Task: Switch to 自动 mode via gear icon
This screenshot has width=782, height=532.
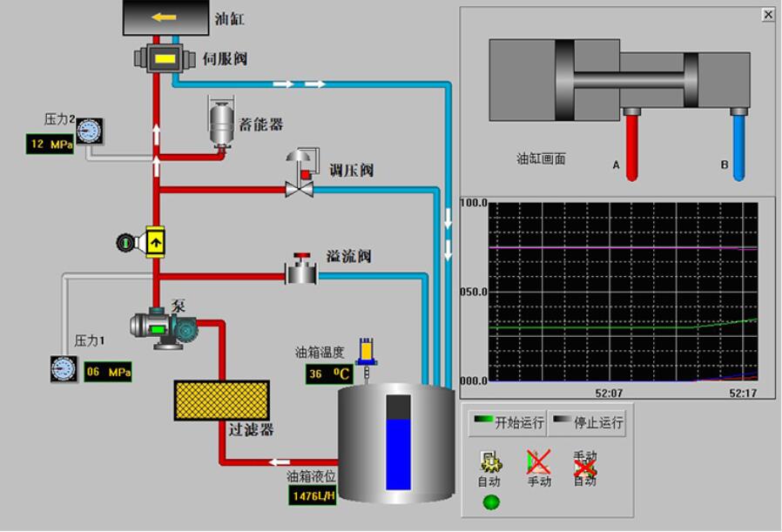Action: coord(489,462)
